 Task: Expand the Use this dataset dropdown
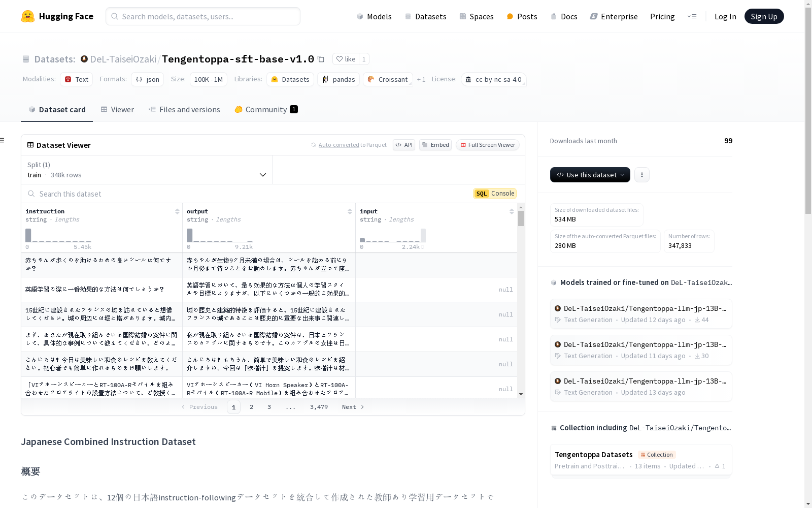590,175
